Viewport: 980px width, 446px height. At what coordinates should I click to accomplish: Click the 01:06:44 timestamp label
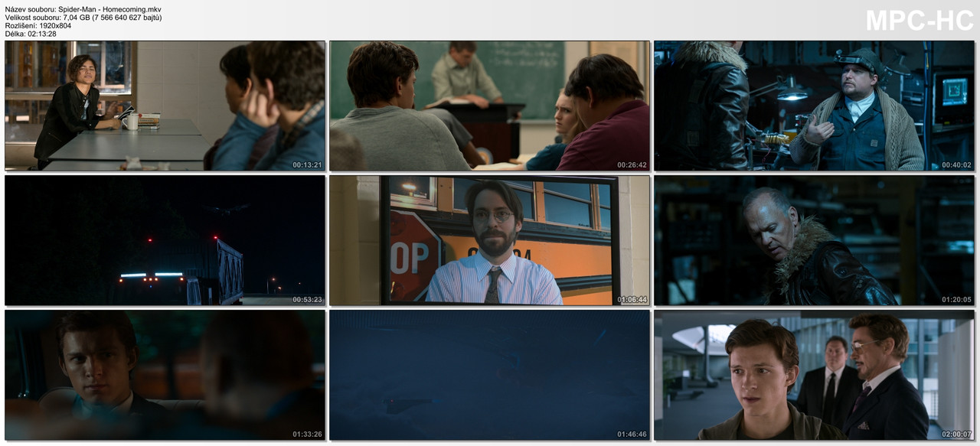pos(632,300)
